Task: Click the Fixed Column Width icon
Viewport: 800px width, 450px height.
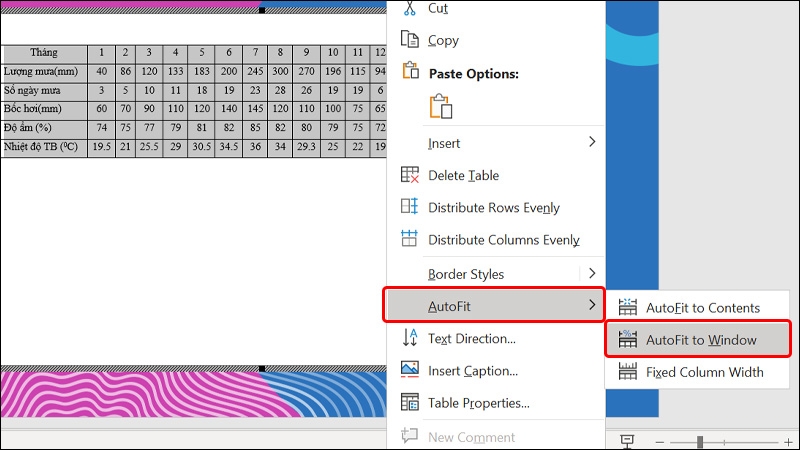Action: pos(628,371)
